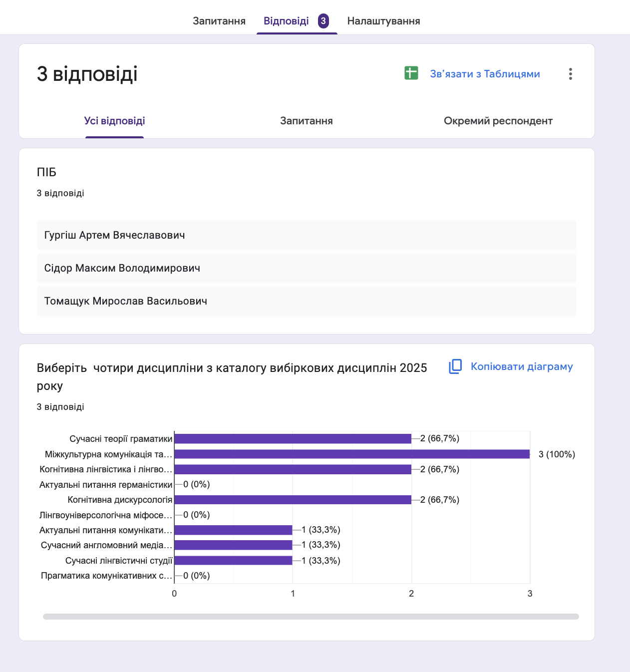
Task: Click response Сідор Максим Володимирович
Action: (307, 268)
